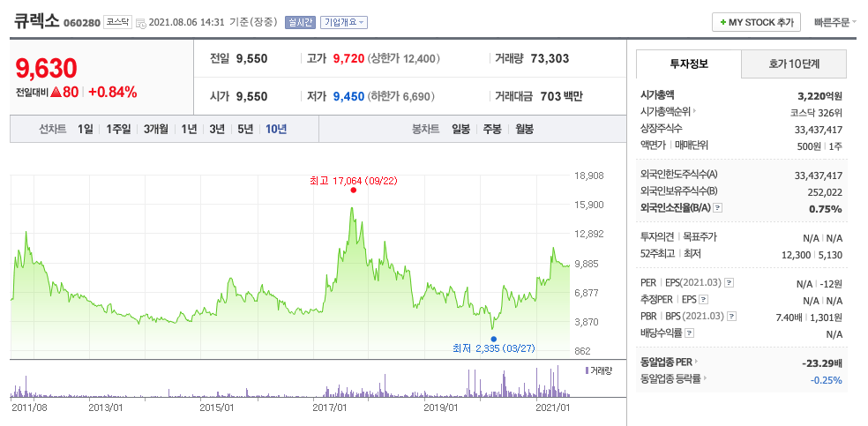Click the 코스닥 market badge

pos(117,23)
